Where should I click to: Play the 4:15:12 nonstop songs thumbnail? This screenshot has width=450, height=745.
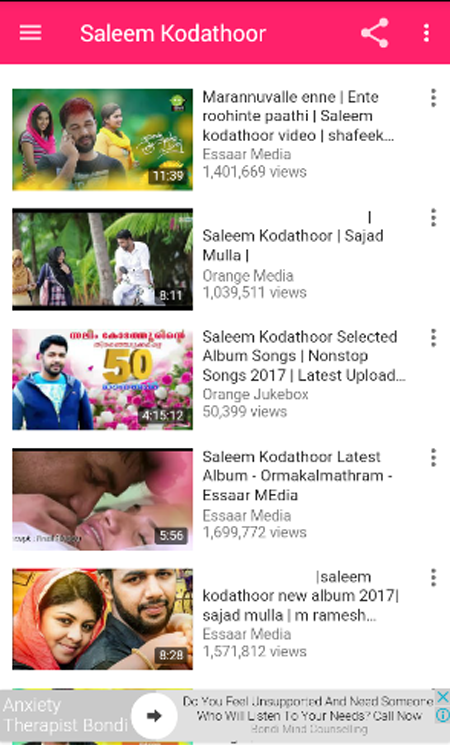(x=103, y=379)
